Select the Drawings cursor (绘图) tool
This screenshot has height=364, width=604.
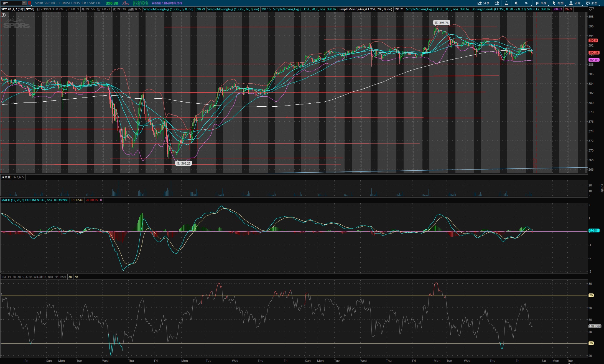558,3
